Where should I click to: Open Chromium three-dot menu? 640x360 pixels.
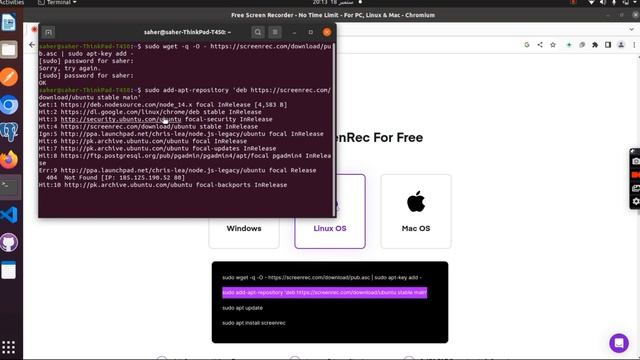(x=634, y=45)
